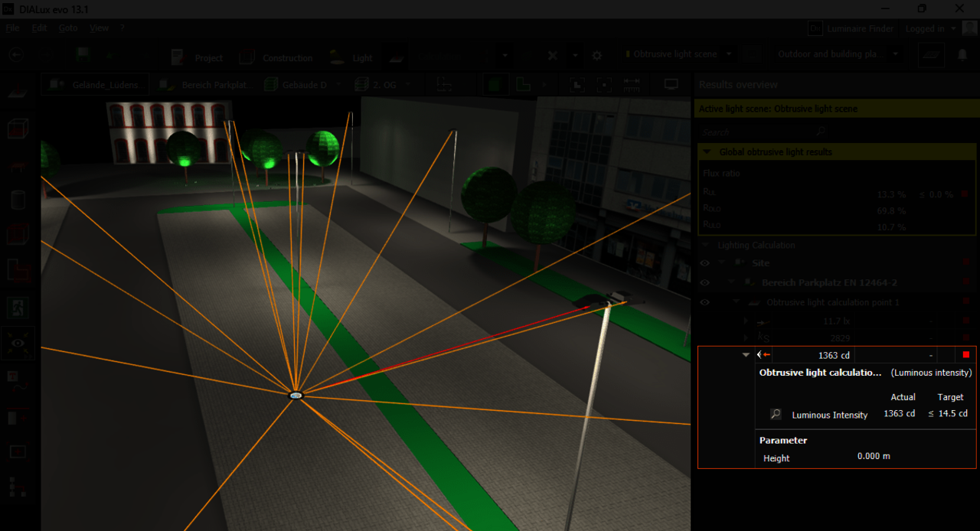This screenshot has width=980, height=531.
Task: Click the Luminaire Finder button
Action: [851, 28]
